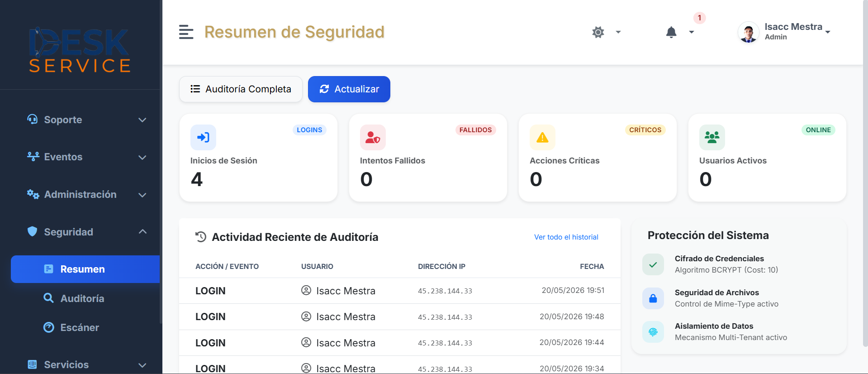The width and height of the screenshot is (868, 374).
Task: Open the theme dropdown arrow
Action: 618,32
